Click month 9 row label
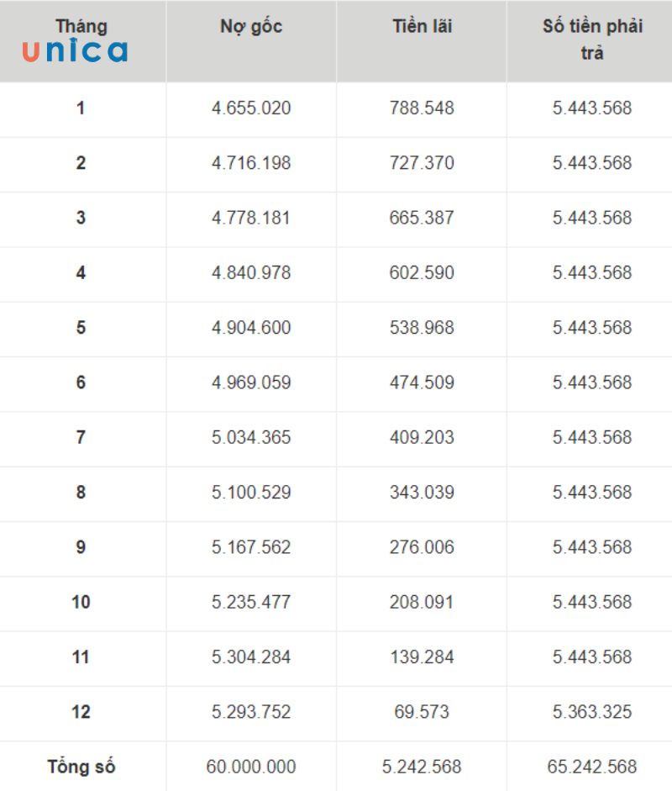The height and width of the screenshot is (791, 672). pos(81,547)
